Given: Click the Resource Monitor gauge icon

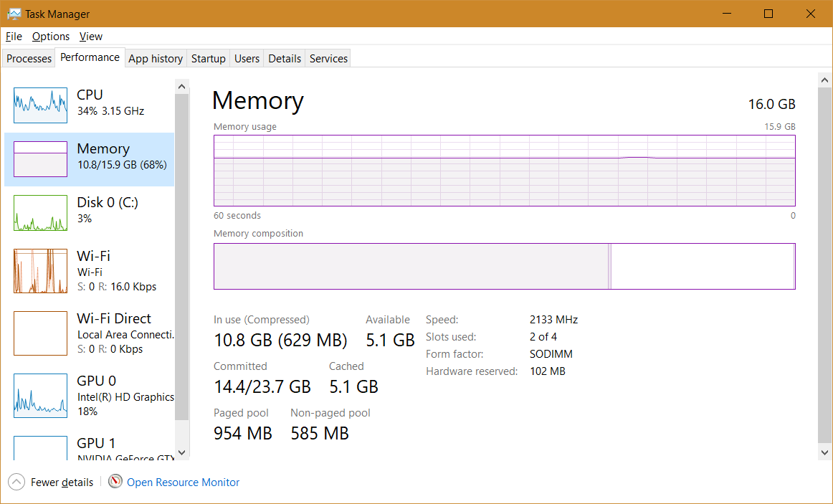Looking at the screenshot, I should (115, 482).
